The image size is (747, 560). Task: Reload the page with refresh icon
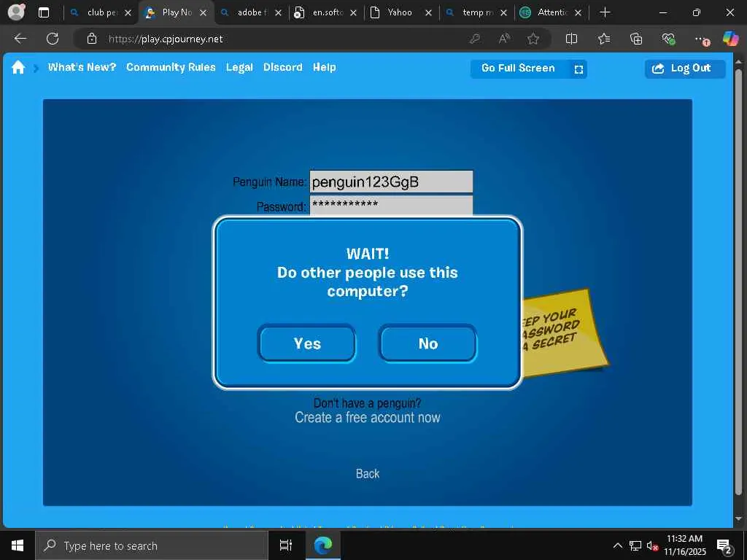tap(53, 39)
